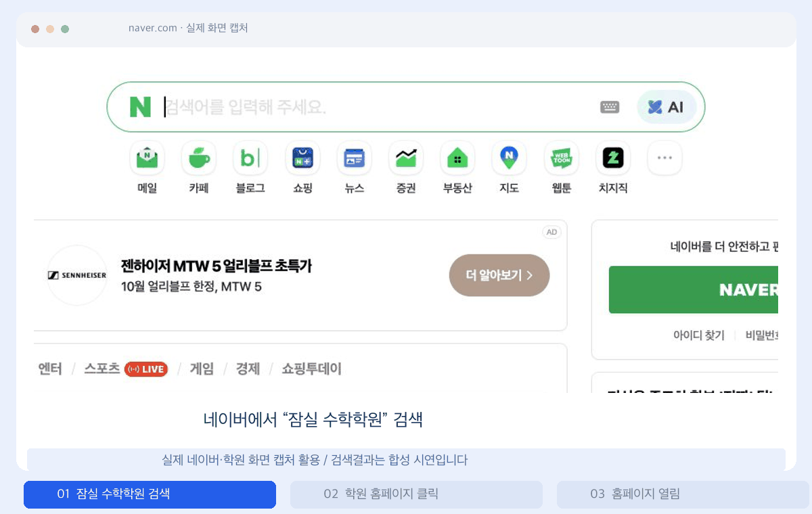Click the 더 알아보기 ad button

click(x=499, y=275)
